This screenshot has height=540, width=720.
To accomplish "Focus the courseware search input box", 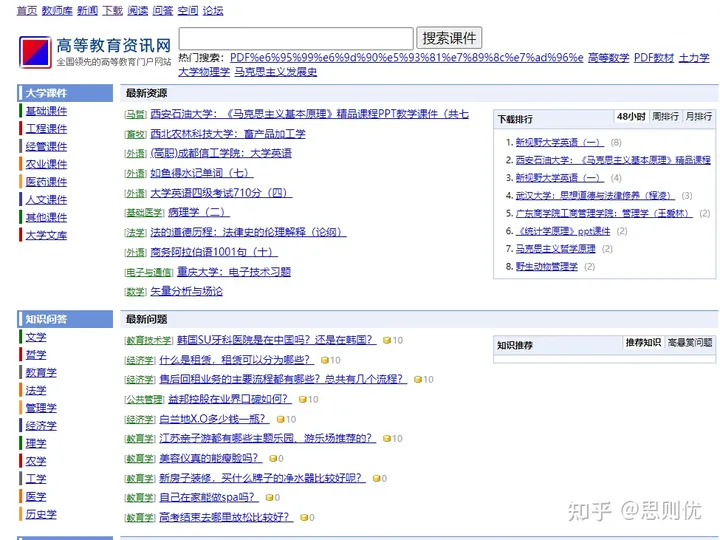I will click(296, 38).
